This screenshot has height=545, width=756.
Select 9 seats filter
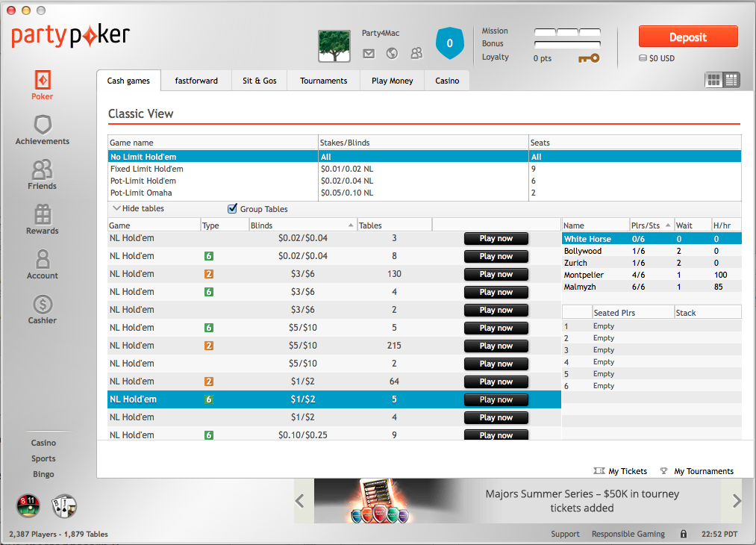coord(635,169)
